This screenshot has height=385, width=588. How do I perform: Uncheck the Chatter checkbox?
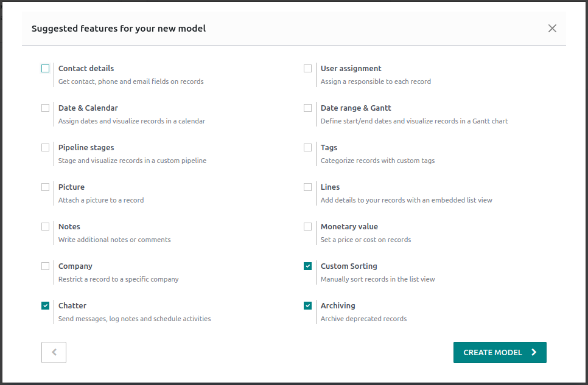pos(46,306)
